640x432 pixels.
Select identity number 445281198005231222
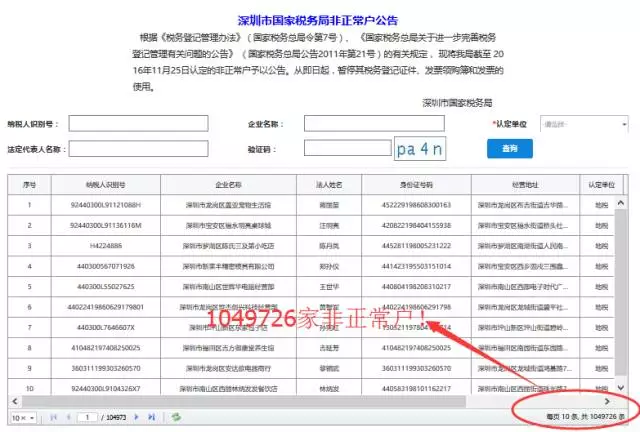coord(416,246)
